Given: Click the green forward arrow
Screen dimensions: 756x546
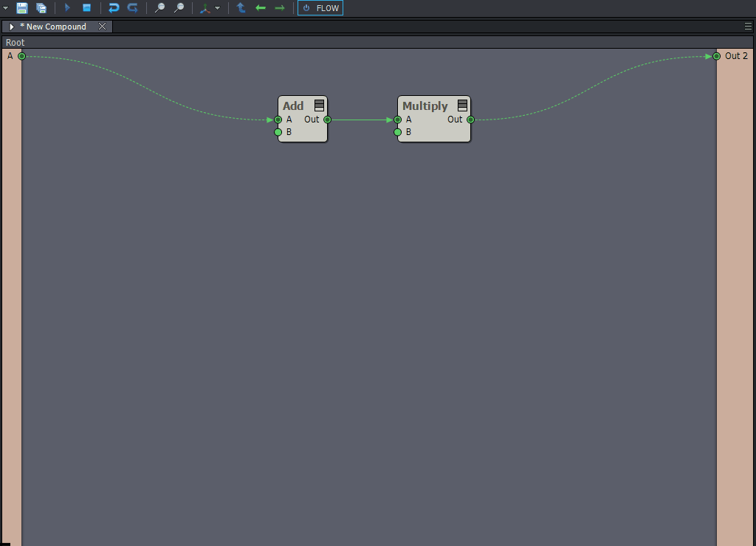Looking at the screenshot, I should pos(280,7).
